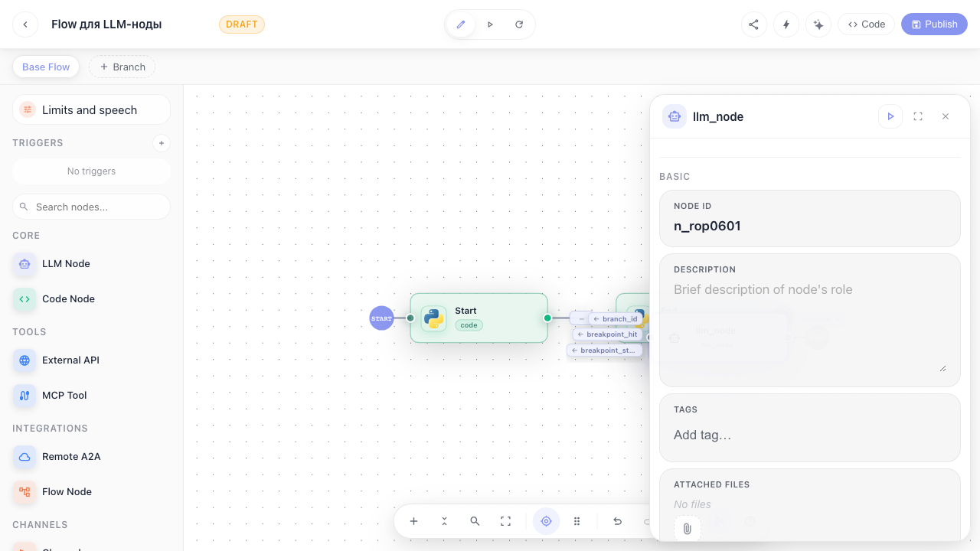This screenshot has height=551, width=980.
Task: Expand the llm_node panel to fullscreen
Action: [x=918, y=116]
